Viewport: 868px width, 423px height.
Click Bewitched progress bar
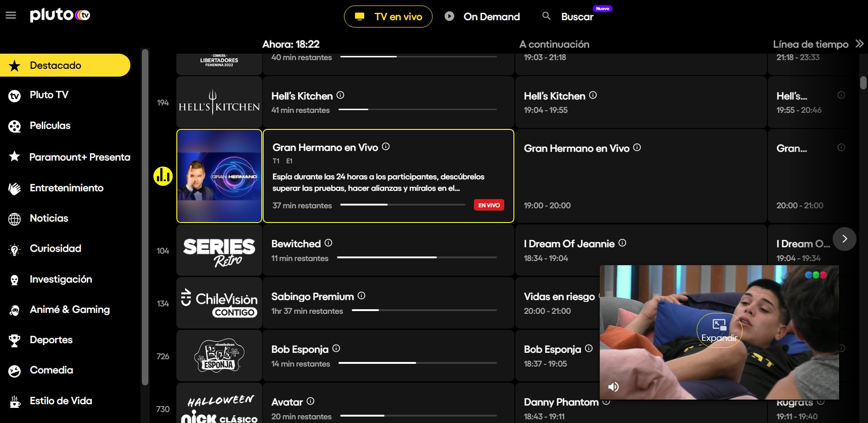(x=417, y=257)
